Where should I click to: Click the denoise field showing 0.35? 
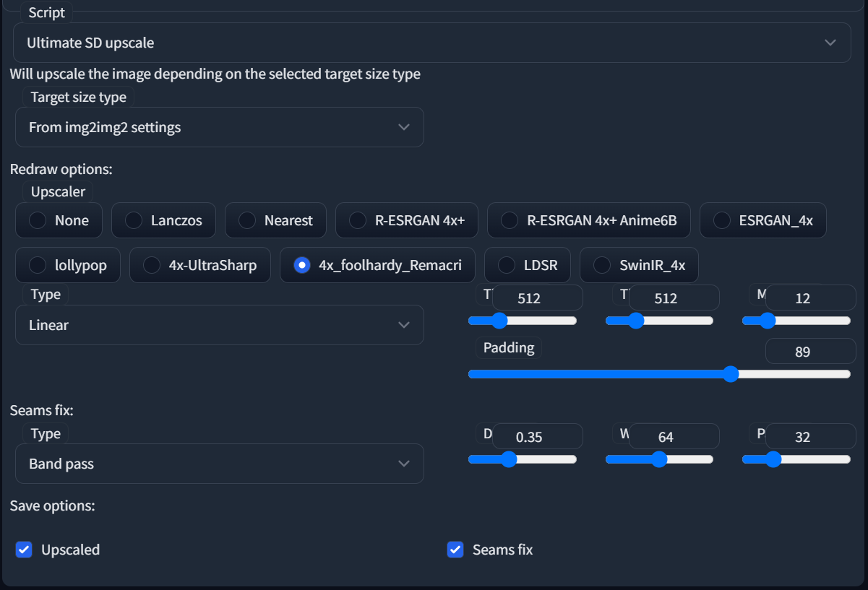tap(537, 436)
